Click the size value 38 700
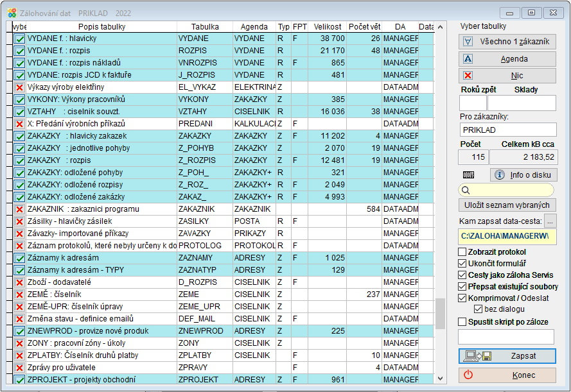571x392 pixels. pyautogui.click(x=333, y=38)
